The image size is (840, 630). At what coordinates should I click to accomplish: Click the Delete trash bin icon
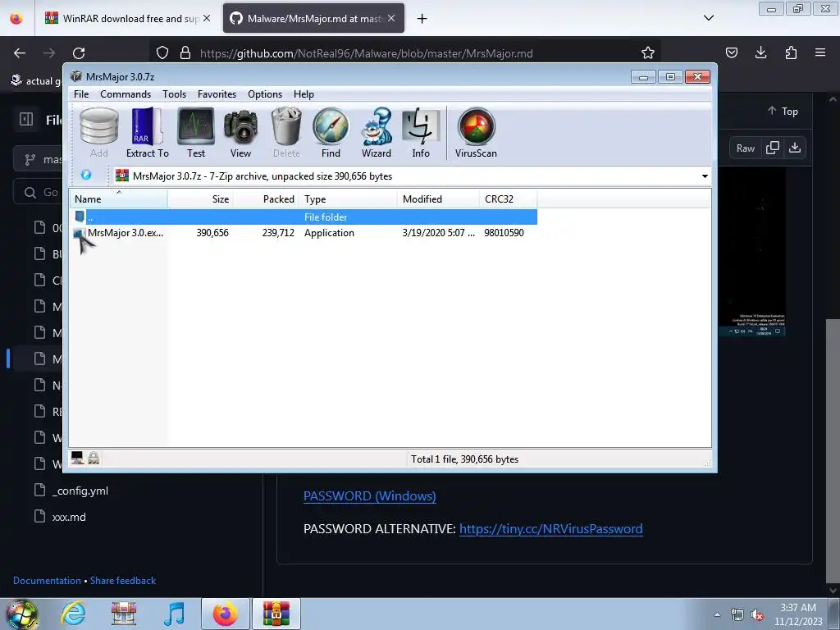(x=286, y=132)
